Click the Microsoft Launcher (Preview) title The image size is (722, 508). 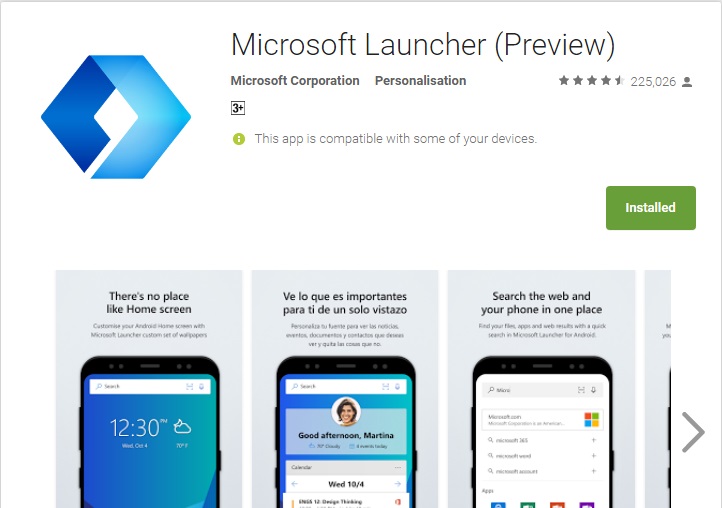point(423,45)
